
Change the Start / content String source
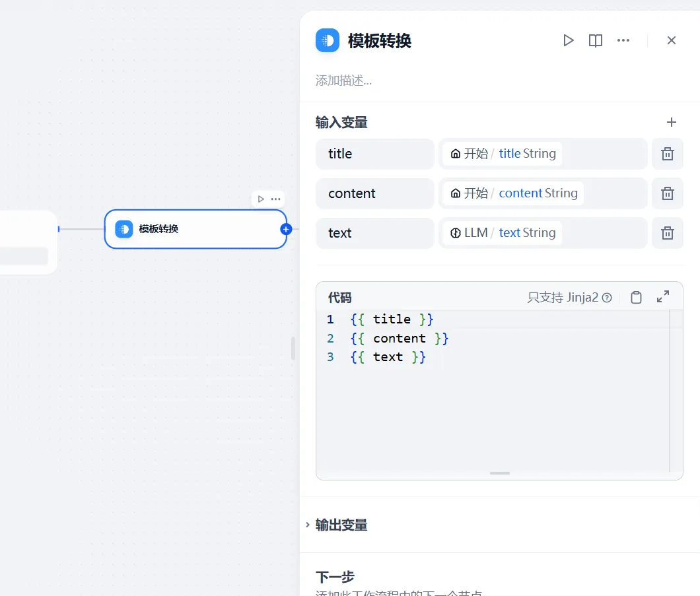(x=543, y=193)
